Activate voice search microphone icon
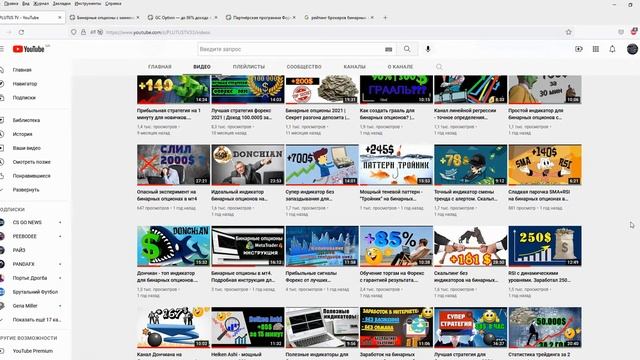This screenshot has height=360, width=640. [x=428, y=49]
